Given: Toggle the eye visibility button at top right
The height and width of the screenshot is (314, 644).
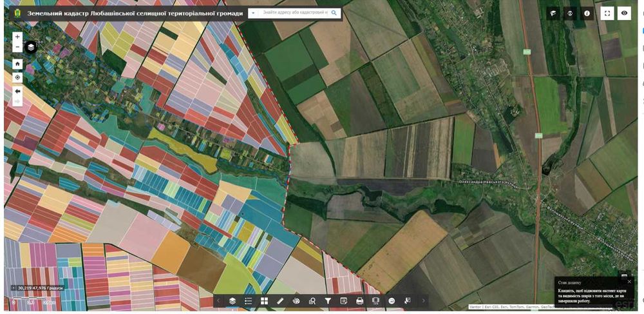Looking at the screenshot, I should pyautogui.click(x=624, y=13).
